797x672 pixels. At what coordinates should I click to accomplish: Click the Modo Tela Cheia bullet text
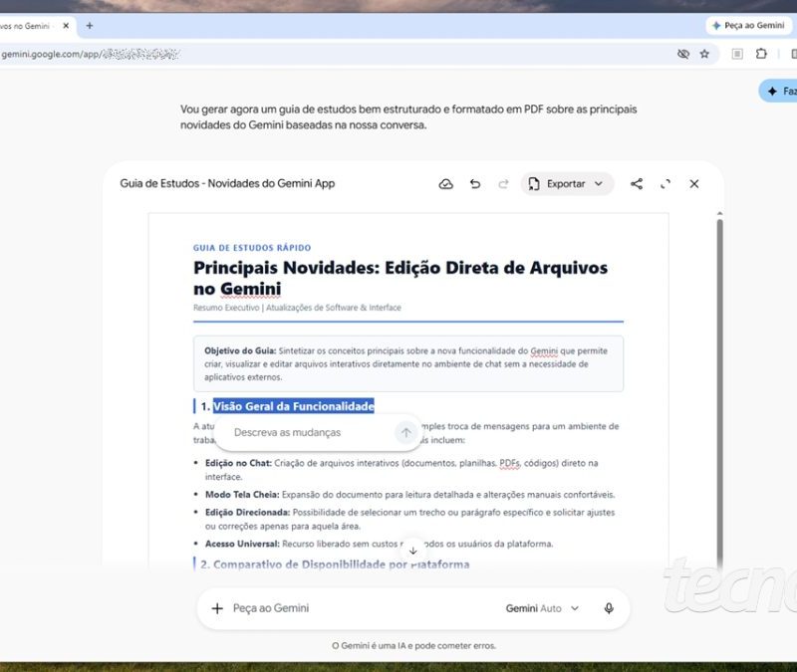(x=409, y=495)
